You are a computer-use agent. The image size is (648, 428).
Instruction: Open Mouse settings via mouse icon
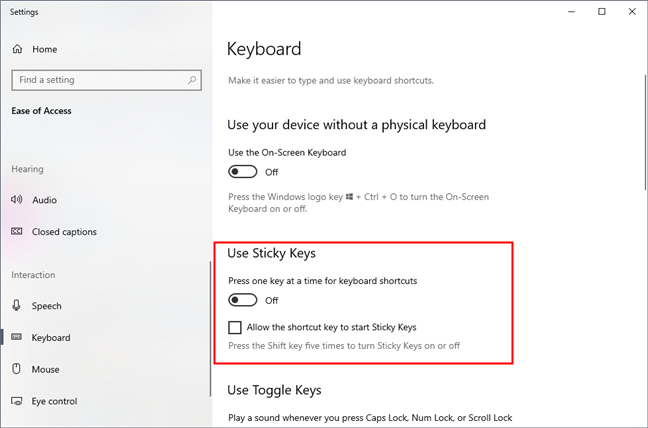point(17,369)
